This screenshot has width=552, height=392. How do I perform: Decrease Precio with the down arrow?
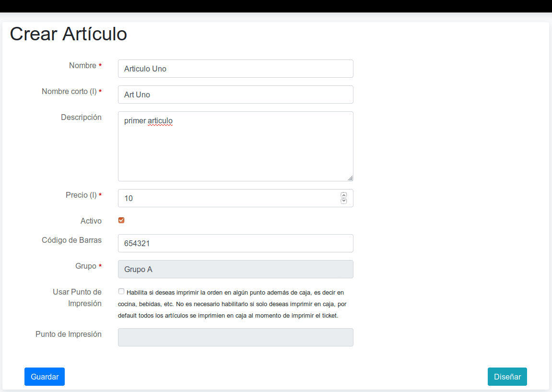click(x=343, y=201)
